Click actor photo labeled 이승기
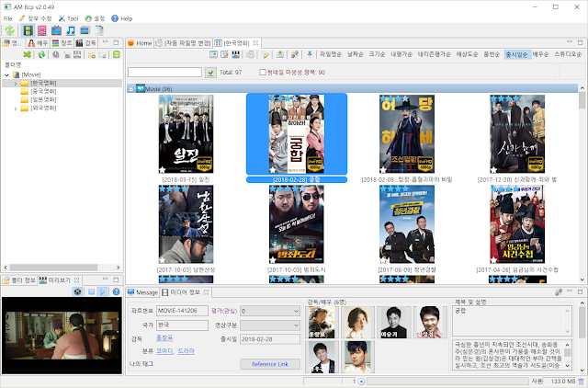 (393, 323)
